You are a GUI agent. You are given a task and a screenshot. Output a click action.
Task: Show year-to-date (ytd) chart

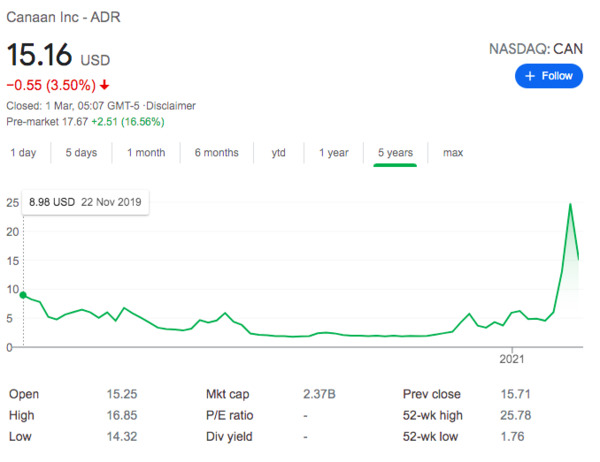click(x=279, y=152)
